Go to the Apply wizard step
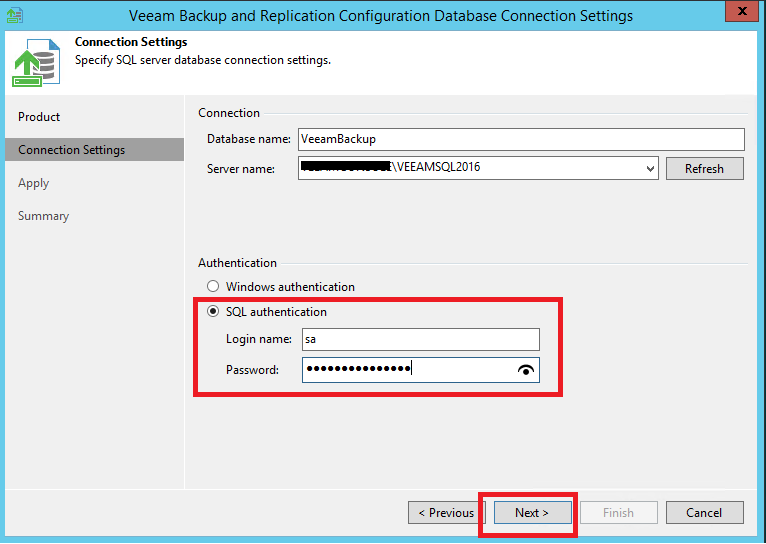 point(34,183)
